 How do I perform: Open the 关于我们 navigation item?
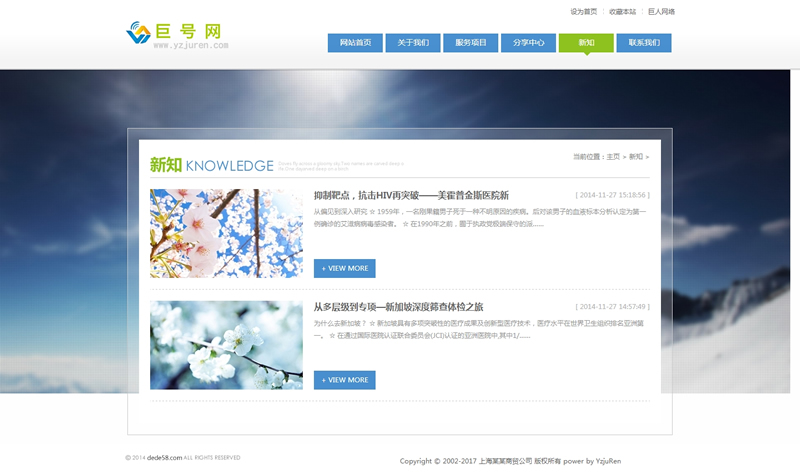tap(413, 43)
